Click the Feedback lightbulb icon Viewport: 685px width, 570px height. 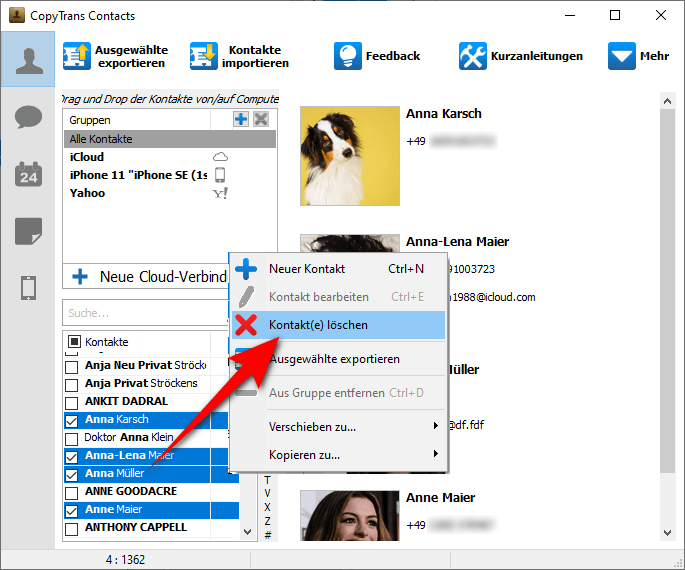click(348, 56)
